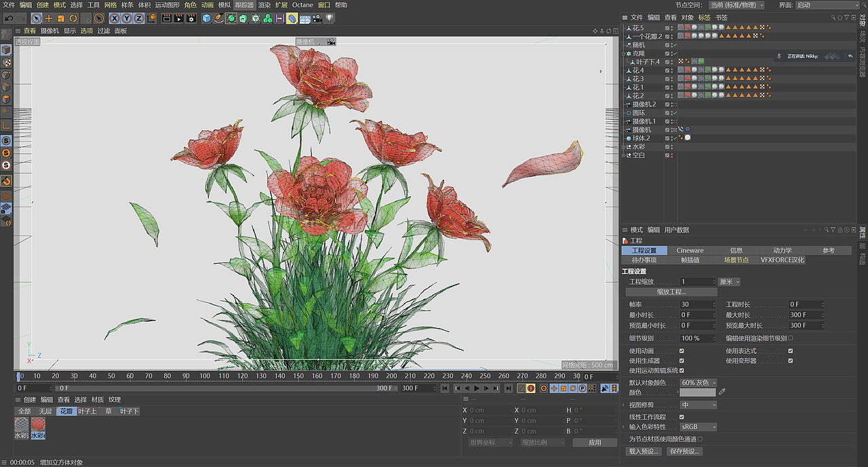Click the model mode cube icon
This screenshot has height=467, width=868.
[x=5, y=50]
